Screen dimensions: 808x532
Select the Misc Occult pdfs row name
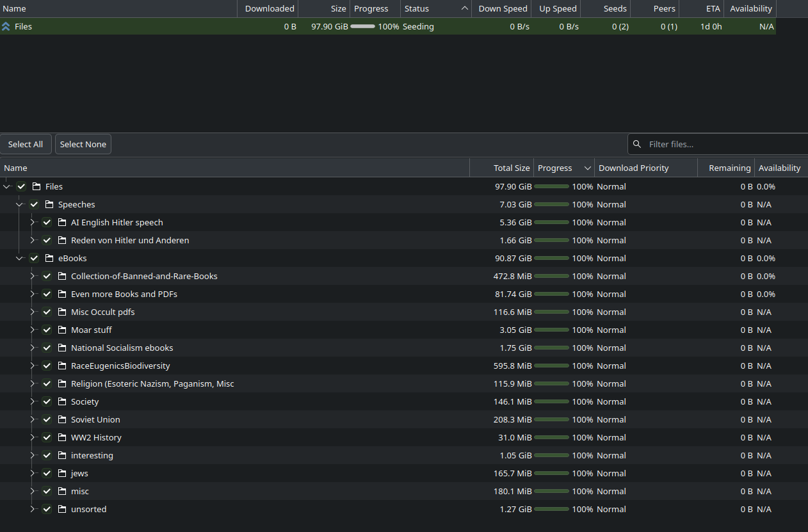point(103,312)
